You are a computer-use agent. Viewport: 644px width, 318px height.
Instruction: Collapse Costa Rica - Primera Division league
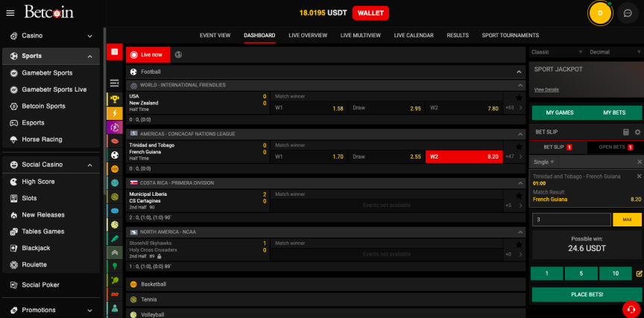pyautogui.click(x=520, y=183)
